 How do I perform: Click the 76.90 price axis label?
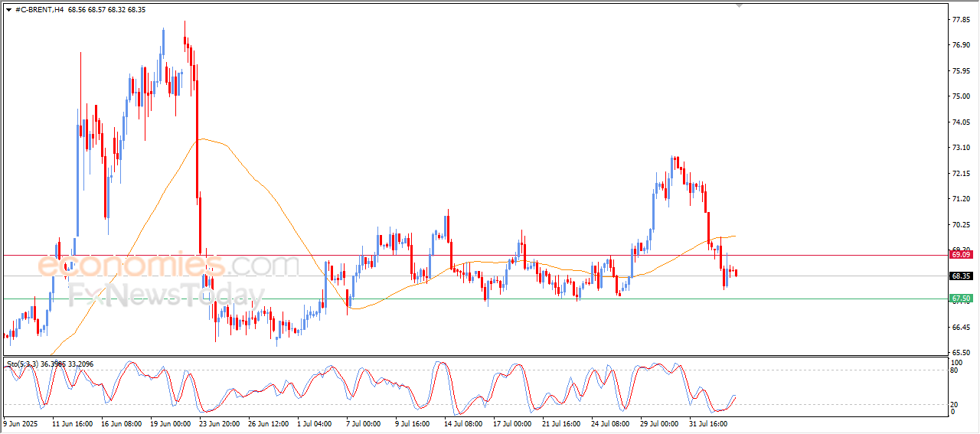[961, 45]
